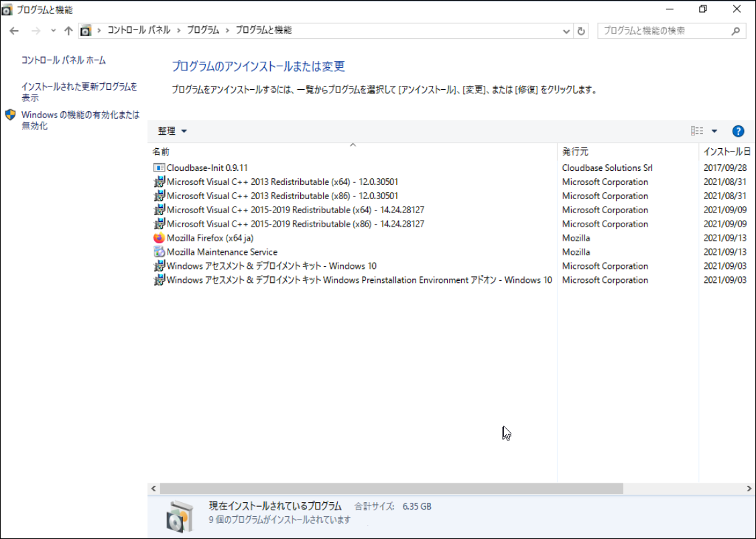Sort by 名前 column header
This screenshot has width=756, height=539.
click(353, 152)
